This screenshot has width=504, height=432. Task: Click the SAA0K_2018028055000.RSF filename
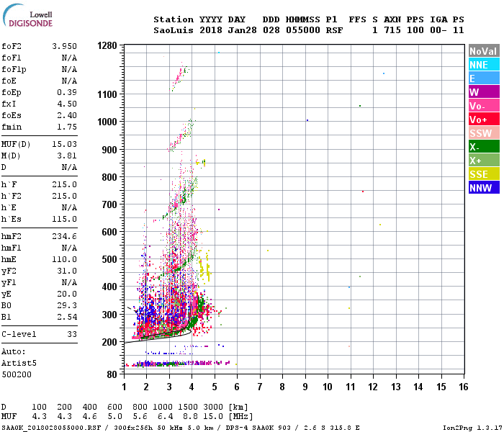pyautogui.click(x=51, y=428)
